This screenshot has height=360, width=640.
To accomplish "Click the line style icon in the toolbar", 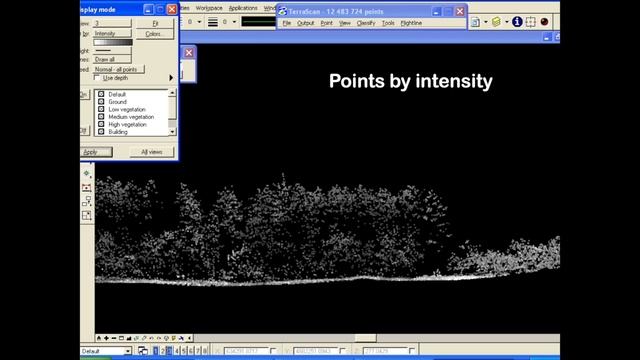I will [213, 22].
